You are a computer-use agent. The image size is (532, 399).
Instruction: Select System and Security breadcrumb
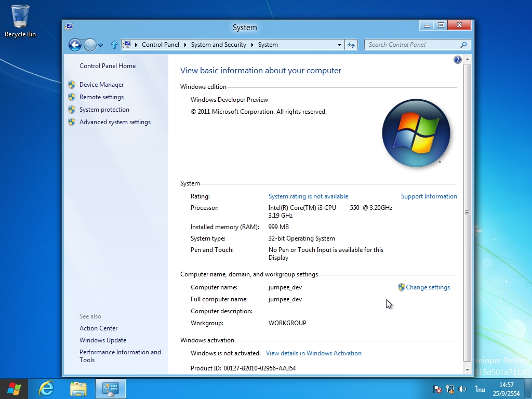point(219,45)
